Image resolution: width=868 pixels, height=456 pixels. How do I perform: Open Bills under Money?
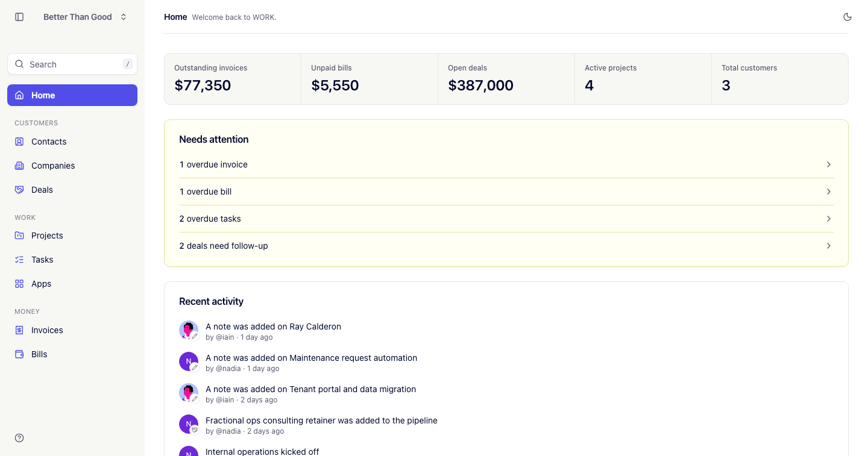tap(72, 354)
